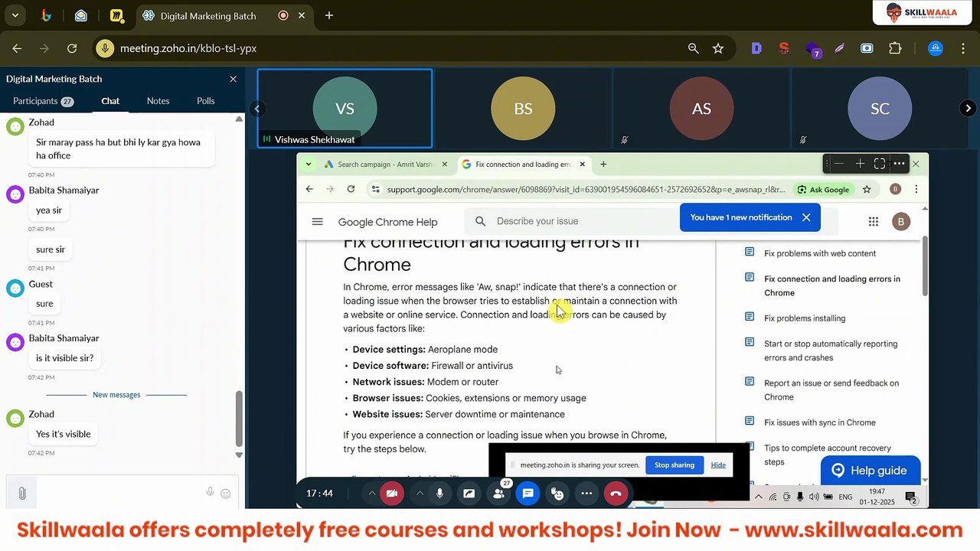The height and width of the screenshot is (551, 980).
Task: Open the Help guide button
Action: [870, 471]
